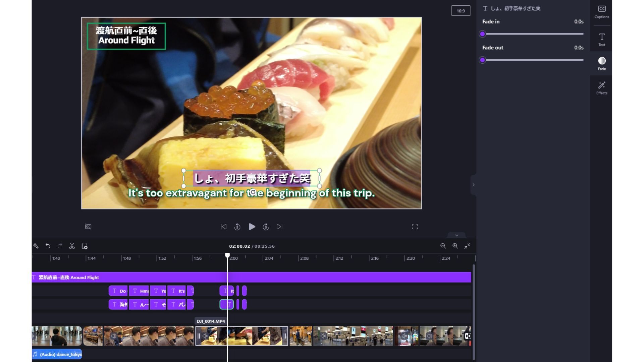Click the Fade out slider handle
This screenshot has height=362, width=644.
(x=482, y=60)
